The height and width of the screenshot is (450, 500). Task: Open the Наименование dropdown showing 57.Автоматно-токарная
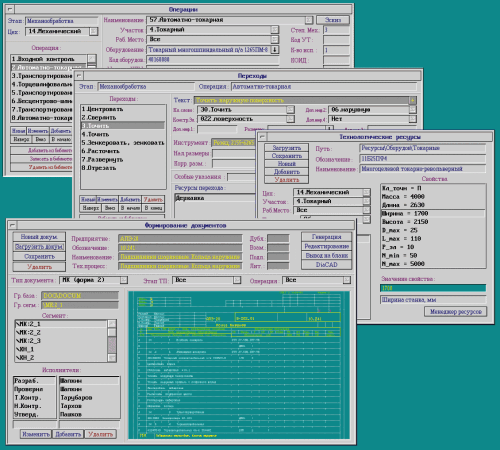(309, 20)
